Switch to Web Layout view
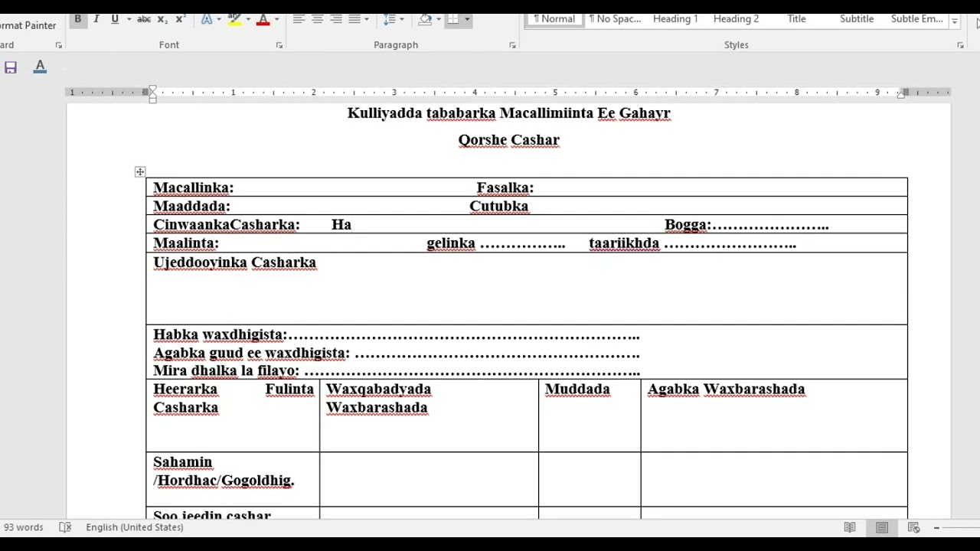The width and height of the screenshot is (980, 551). click(x=913, y=527)
